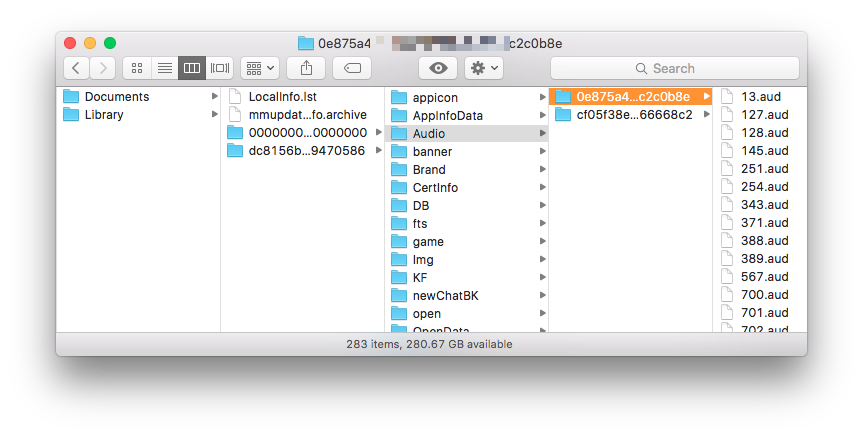Open the Action gear menu
Screen dimensions: 863x436
point(484,68)
